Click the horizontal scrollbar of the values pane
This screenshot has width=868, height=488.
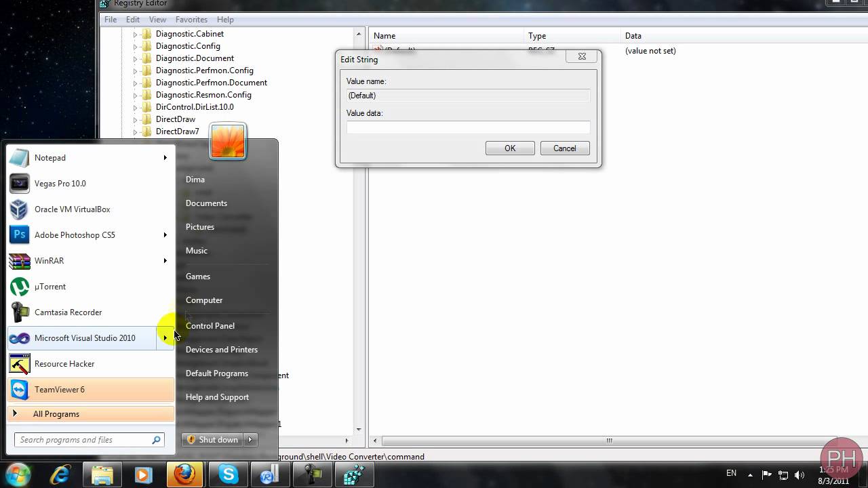pos(609,441)
